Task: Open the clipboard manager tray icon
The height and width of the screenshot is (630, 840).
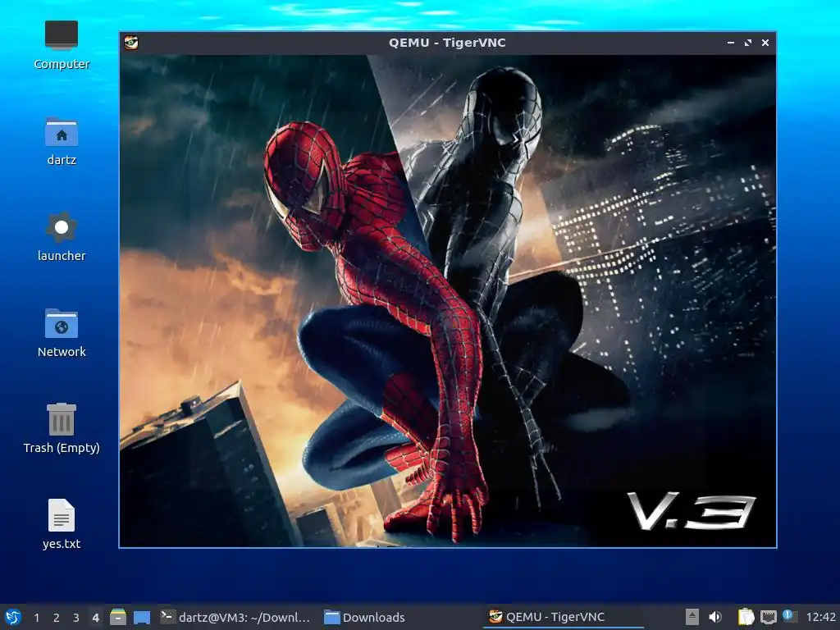Action: click(746, 617)
